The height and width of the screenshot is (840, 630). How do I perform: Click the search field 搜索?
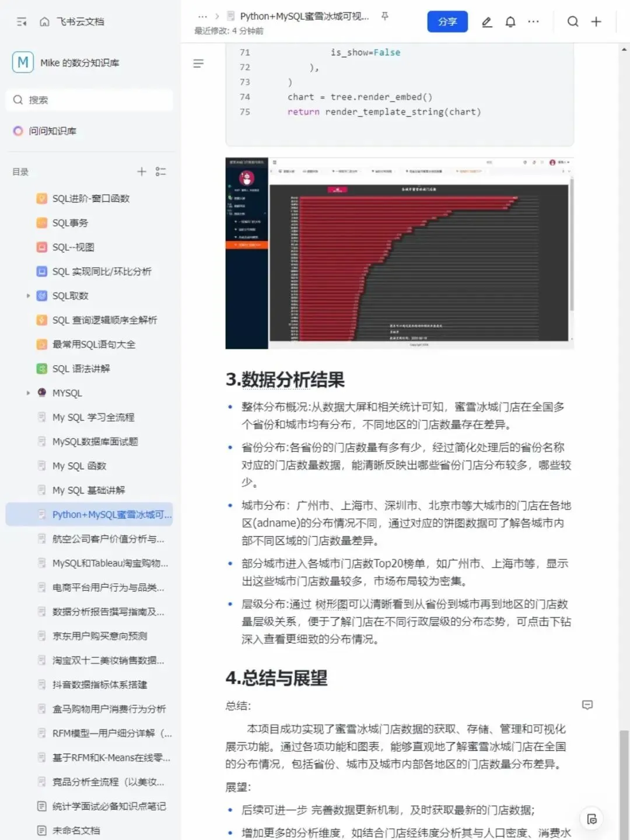89,100
